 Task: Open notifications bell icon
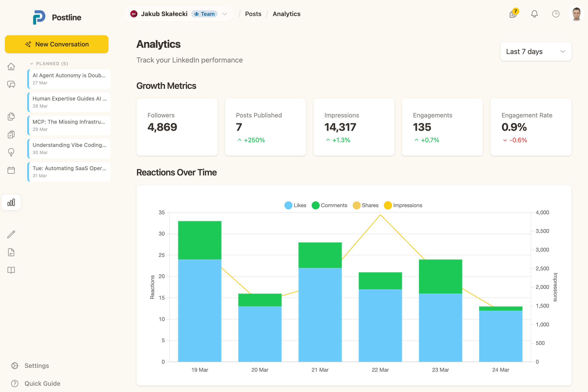point(534,14)
